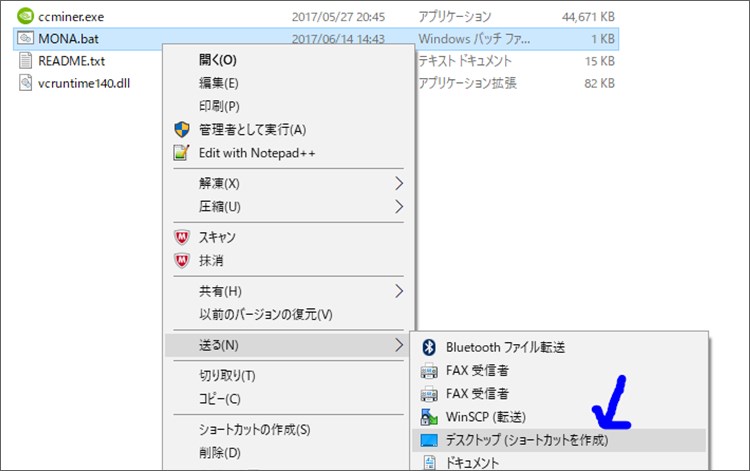Click the ccminer.exe green application icon

pyautogui.click(x=25, y=16)
